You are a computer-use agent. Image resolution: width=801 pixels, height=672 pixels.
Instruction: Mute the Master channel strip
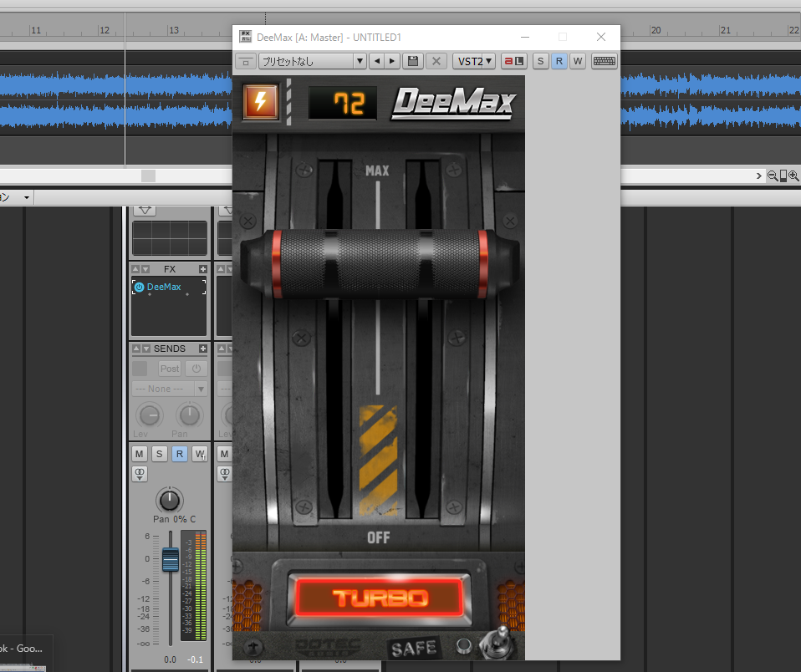click(139, 454)
